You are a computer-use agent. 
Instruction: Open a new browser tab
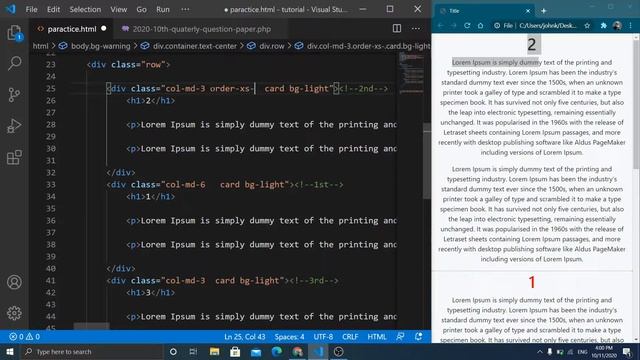tap(544, 11)
